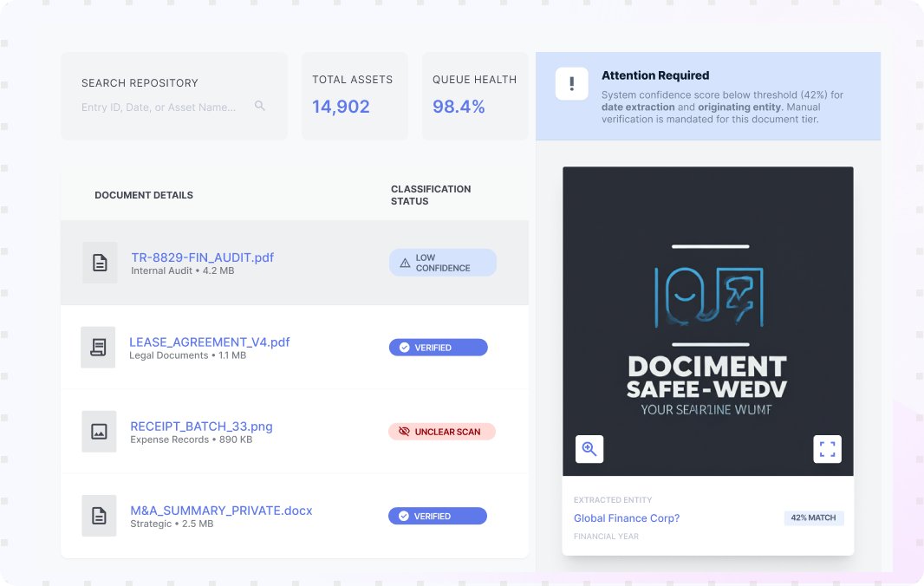Click the crossed-eye icon in Unclear Scan badge
The width and height of the screenshot is (924, 586).
pyautogui.click(x=404, y=432)
